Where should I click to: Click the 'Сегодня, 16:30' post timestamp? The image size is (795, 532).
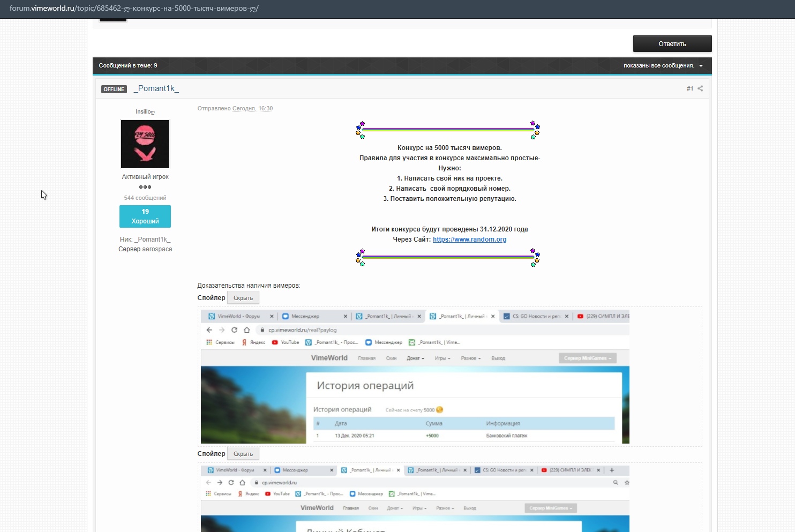[253, 109]
